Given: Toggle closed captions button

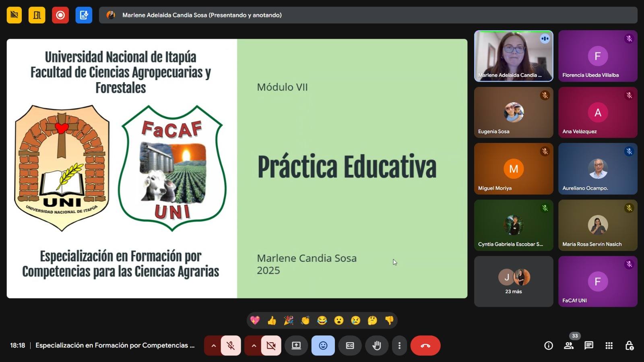Looking at the screenshot, I should click(350, 345).
